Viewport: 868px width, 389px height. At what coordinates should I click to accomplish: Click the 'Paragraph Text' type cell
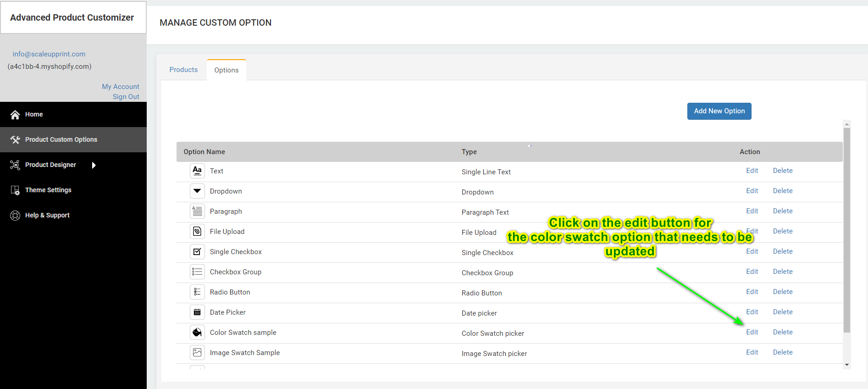click(x=485, y=212)
